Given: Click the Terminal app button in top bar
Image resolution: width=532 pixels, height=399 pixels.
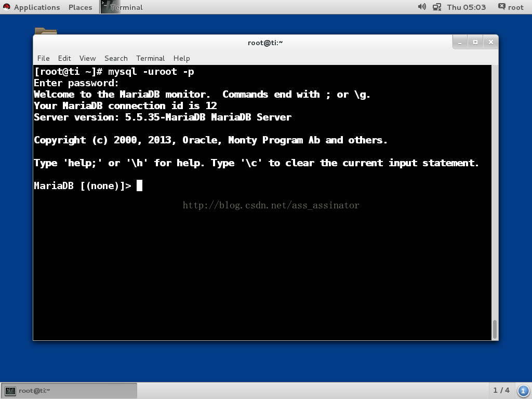Looking at the screenshot, I should tap(122, 7).
